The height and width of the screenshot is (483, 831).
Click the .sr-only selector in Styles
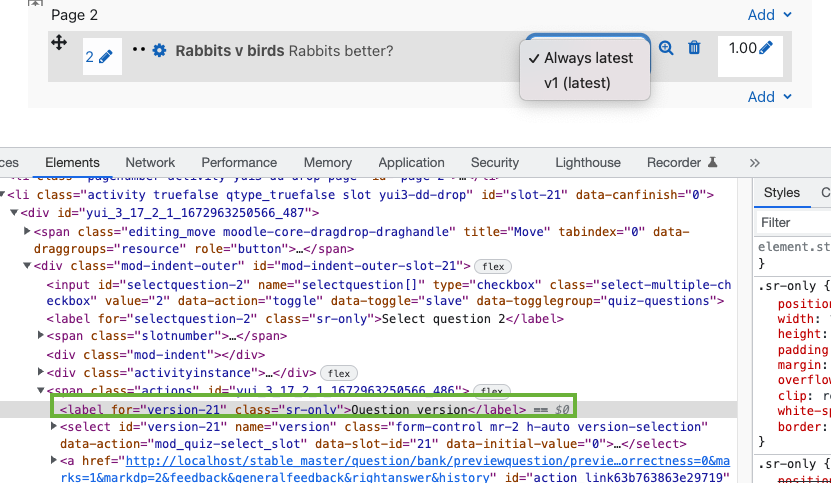pos(787,286)
